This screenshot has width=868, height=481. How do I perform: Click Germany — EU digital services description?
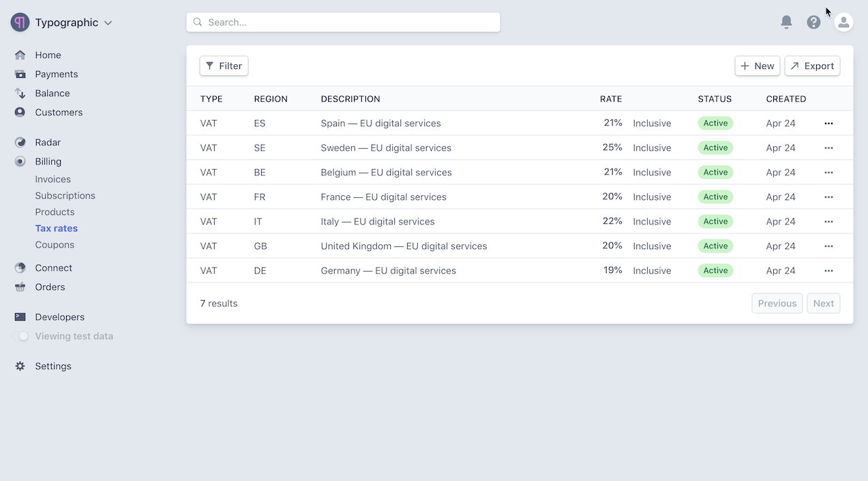click(389, 271)
